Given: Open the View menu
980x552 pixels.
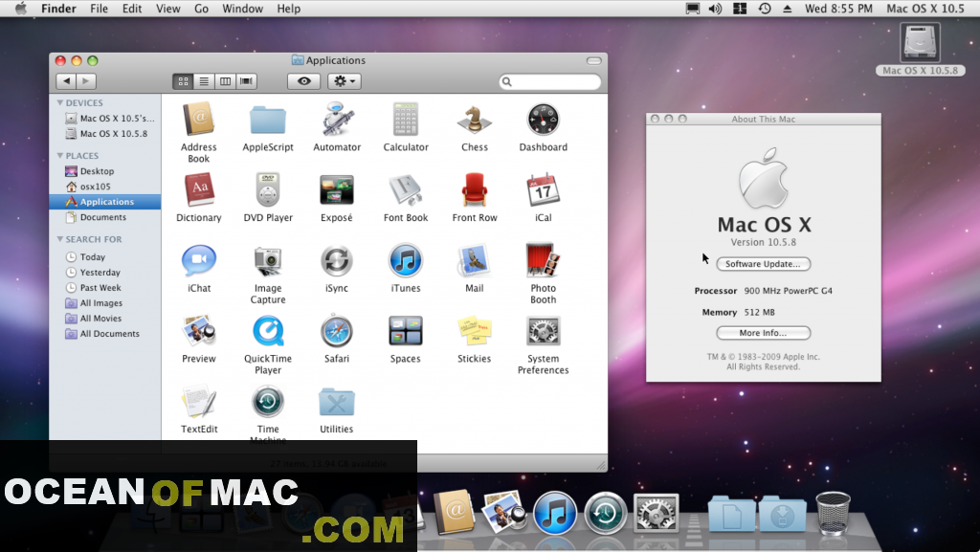Looking at the screenshot, I should click(x=167, y=8).
